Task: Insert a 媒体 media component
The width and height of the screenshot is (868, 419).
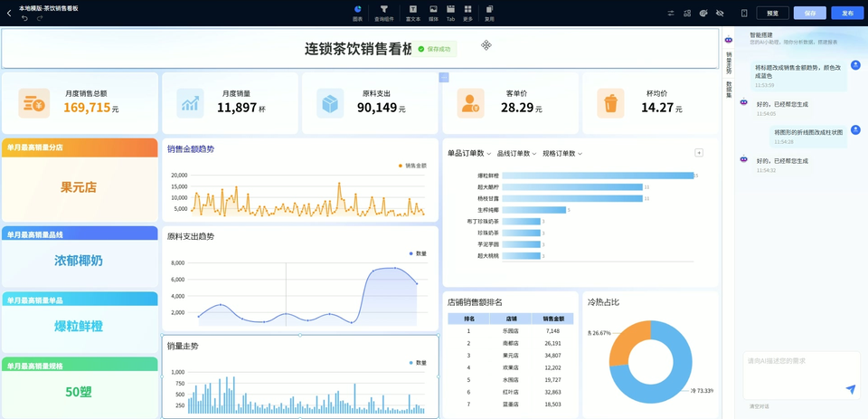Action: tap(433, 13)
